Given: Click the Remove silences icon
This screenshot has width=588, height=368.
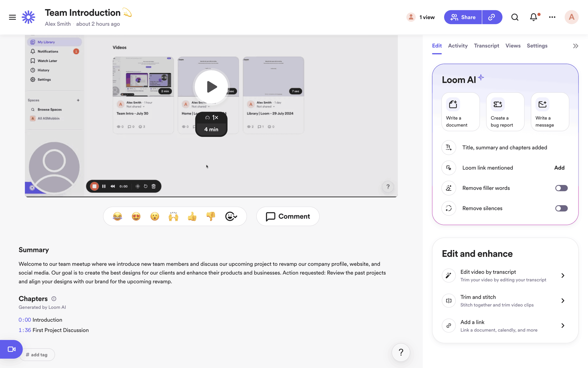Looking at the screenshot, I should [449, 208].
